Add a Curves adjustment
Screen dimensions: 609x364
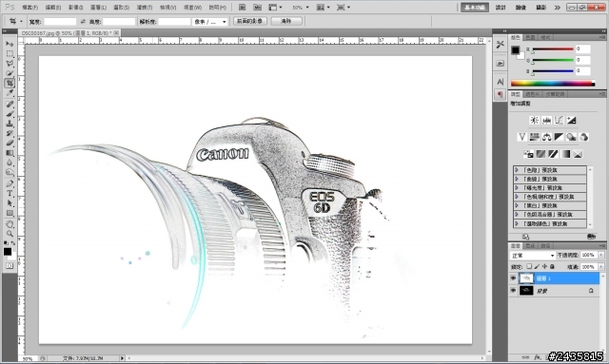point(559,120)
